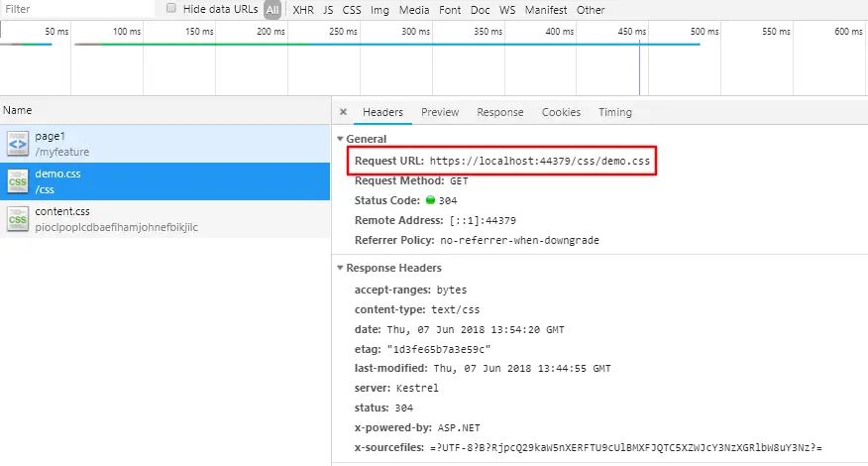Filter requests by WS
The image size is (868, 466).
507,10
